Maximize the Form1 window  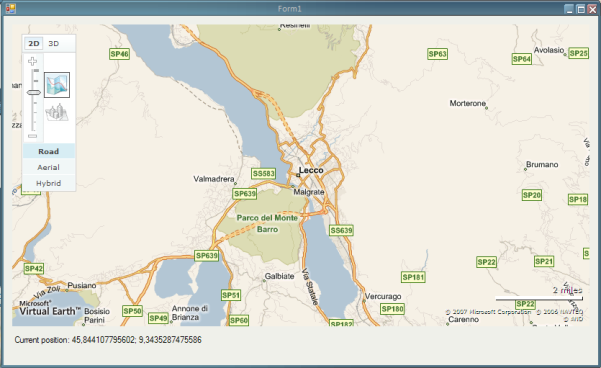[581, 9]
